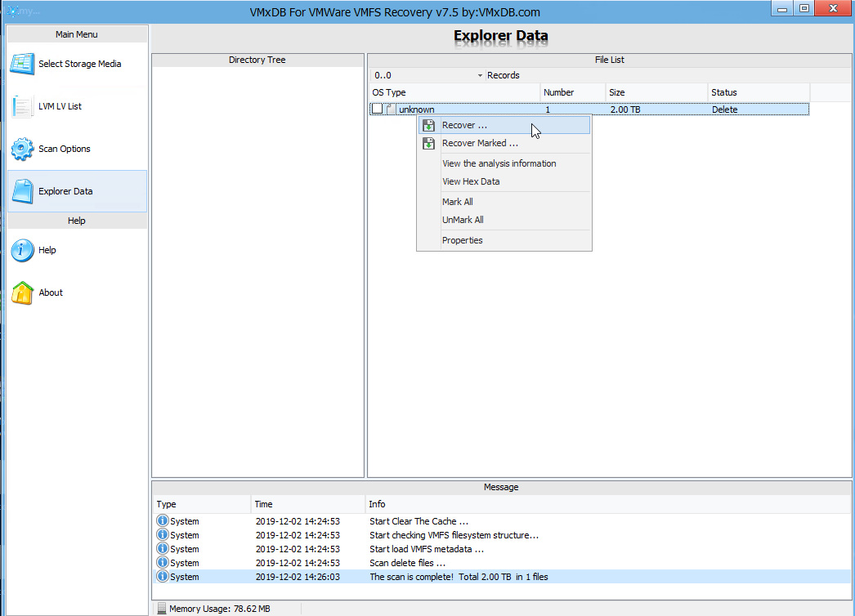
Task: Open the LVM LV List icon
Action: point(22,106)
